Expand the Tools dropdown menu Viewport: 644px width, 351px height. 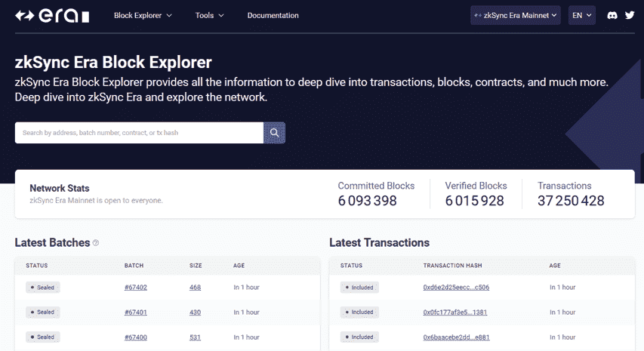tap(209, 16)
